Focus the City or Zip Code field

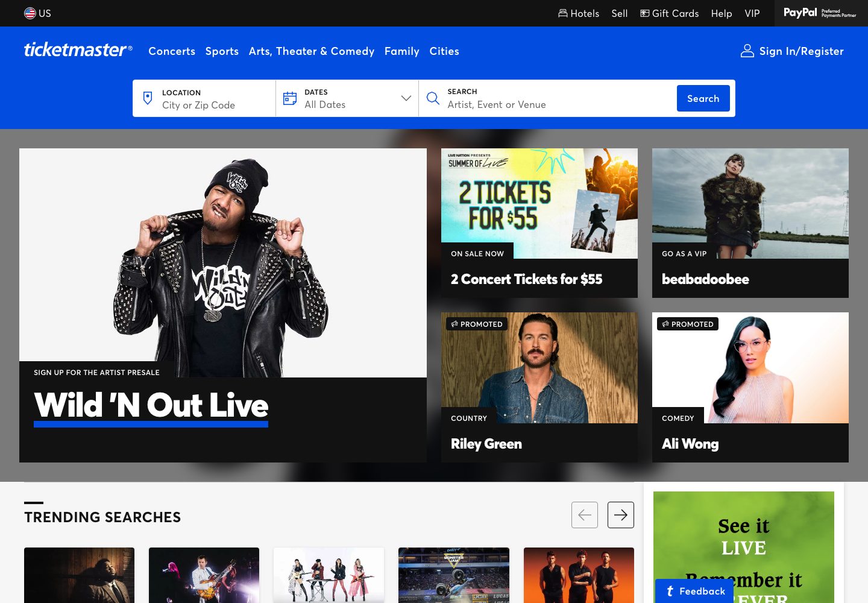[204, 98]
